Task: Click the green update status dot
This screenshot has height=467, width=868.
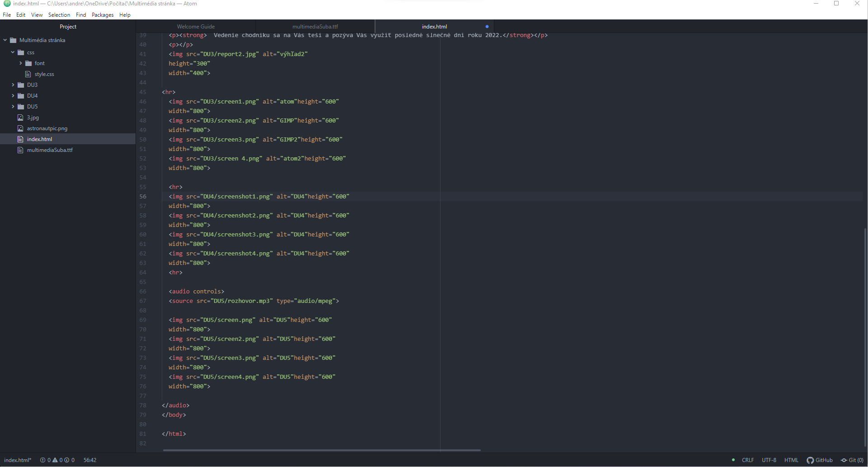Action: [x=733, y=460]
